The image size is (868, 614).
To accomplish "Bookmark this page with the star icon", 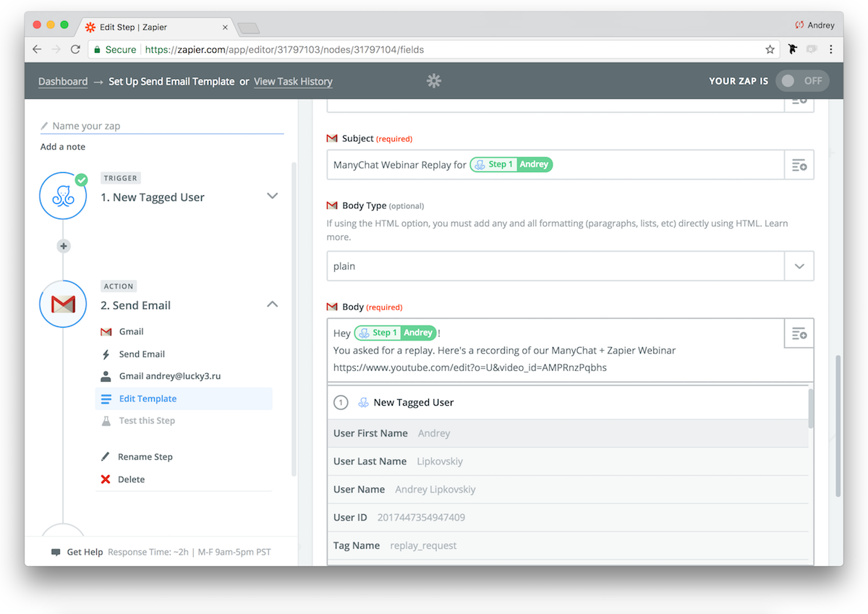I will pos(770,50).
